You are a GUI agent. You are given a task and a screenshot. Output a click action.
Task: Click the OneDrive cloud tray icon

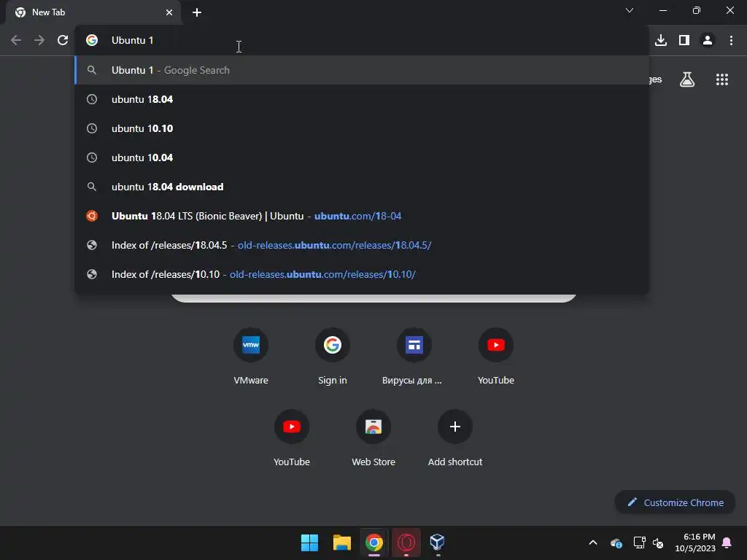(616, 542)
